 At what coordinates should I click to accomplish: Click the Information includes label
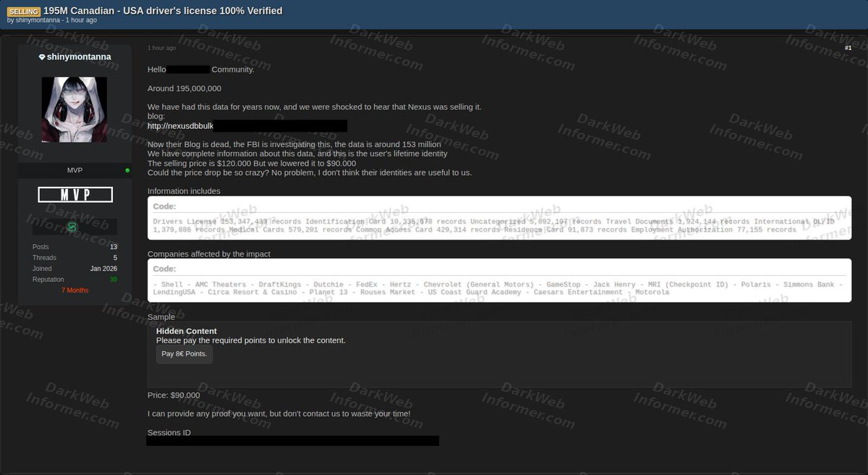[x=184, y=191]
